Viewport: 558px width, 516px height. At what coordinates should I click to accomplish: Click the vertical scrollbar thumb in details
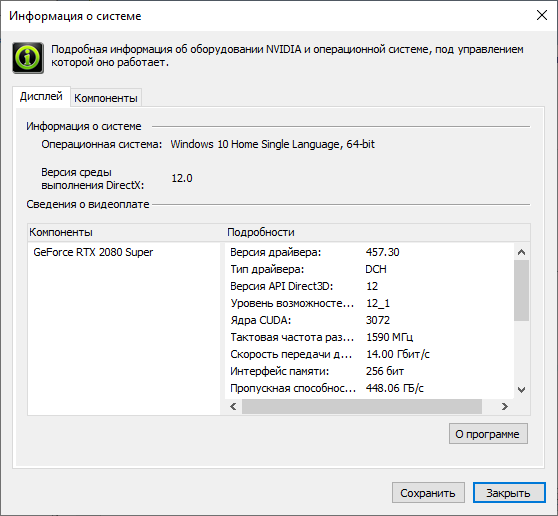click(521, 290)
